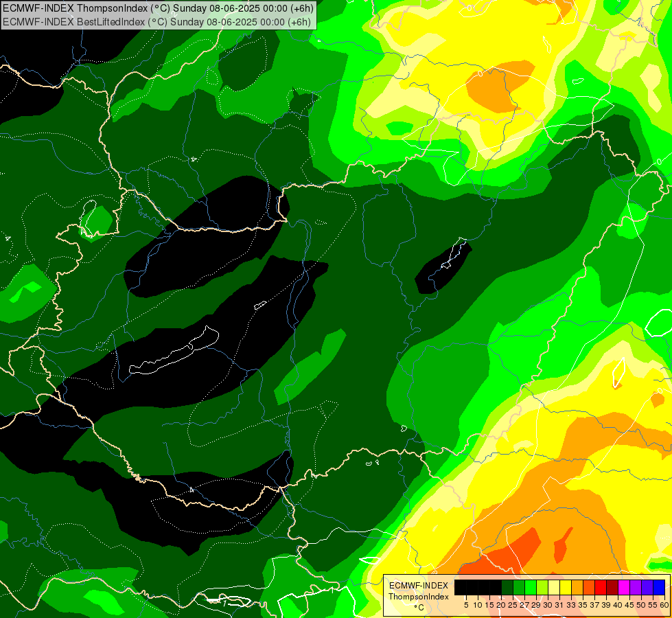The height and width of the screenshot is (618, 672).
Task: Click legend tick value 45
Action: [x=629, y=605]
